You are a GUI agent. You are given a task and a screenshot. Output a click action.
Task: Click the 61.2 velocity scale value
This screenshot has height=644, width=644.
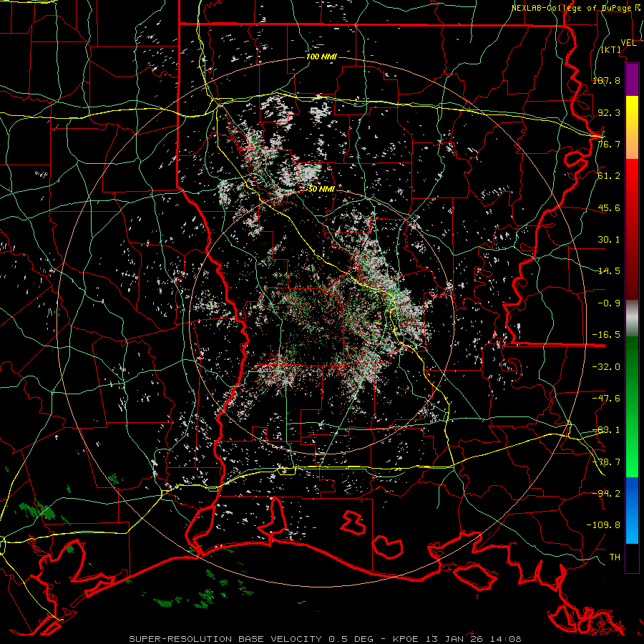coord(609,176)
